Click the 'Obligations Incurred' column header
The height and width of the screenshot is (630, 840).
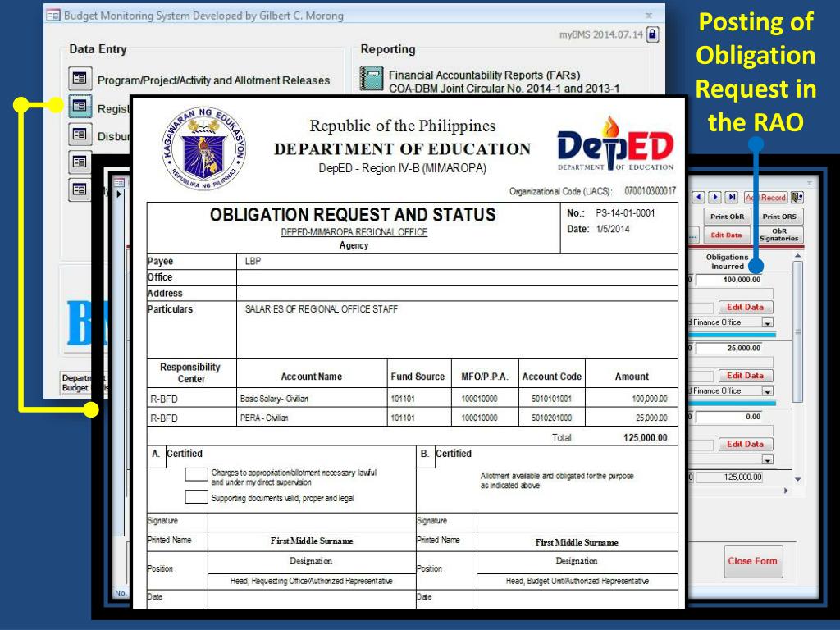[727, 262]
